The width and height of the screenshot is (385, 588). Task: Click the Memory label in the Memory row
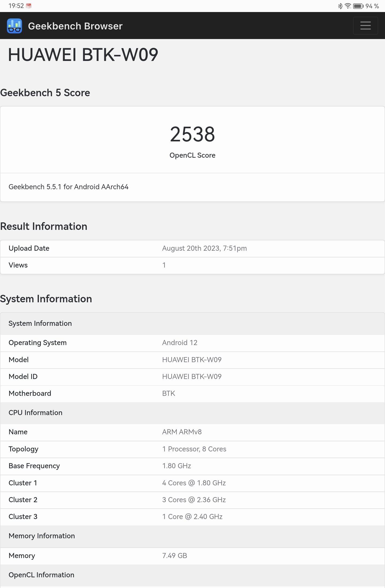(x=22, y=556)
